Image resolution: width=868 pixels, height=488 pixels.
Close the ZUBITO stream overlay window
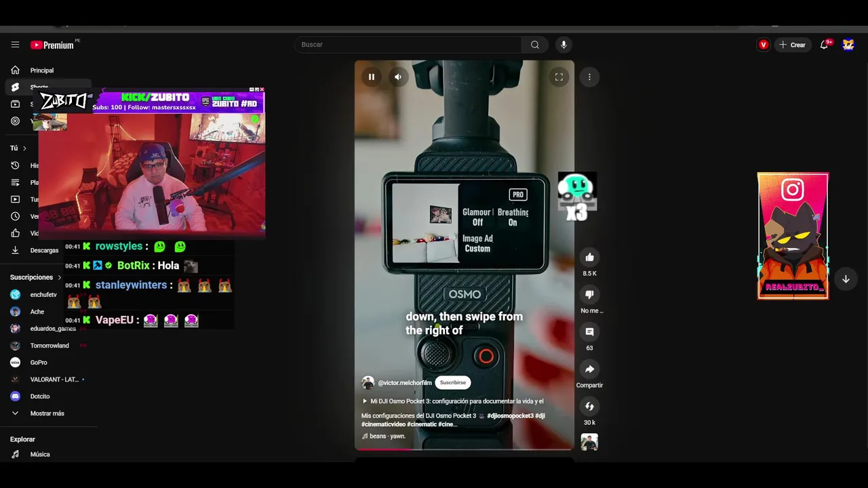[x=262, y=89]
